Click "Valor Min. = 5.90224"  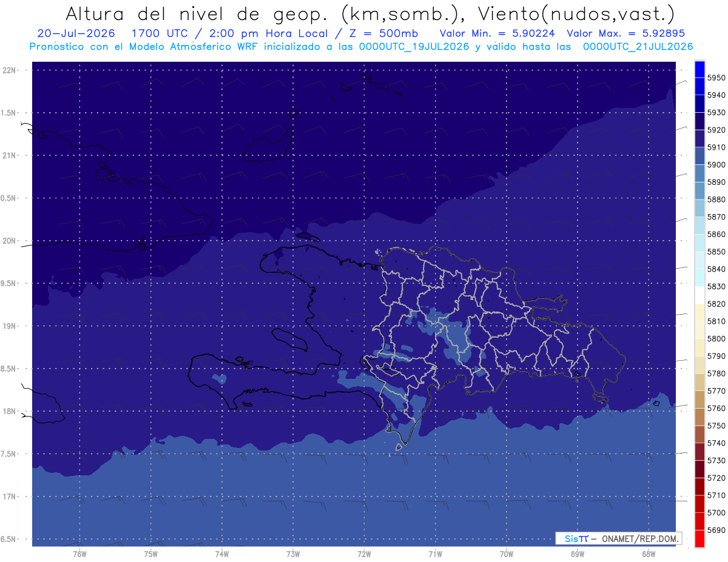tap(496, 33)
